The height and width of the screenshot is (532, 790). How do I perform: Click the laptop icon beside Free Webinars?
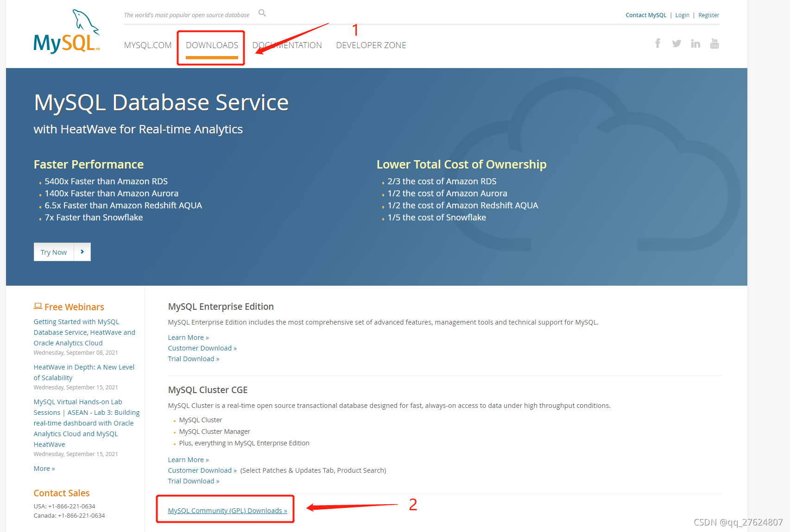point(38,306)
